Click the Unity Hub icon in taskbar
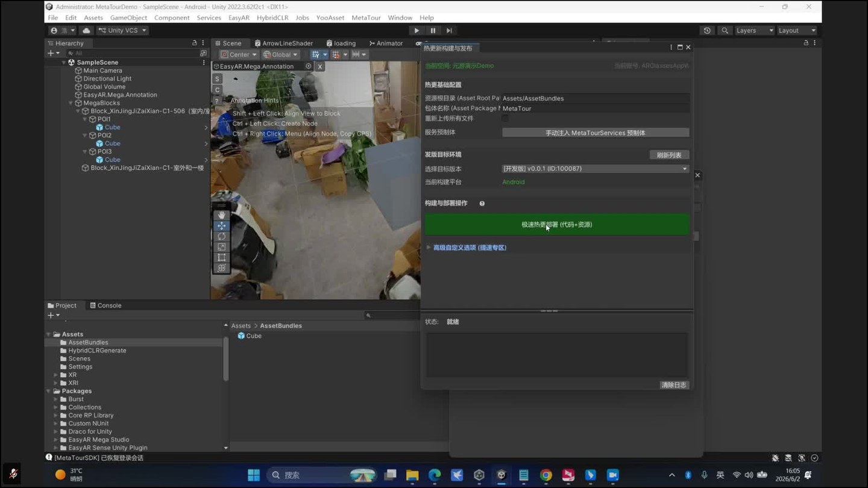 pos(479,475)
